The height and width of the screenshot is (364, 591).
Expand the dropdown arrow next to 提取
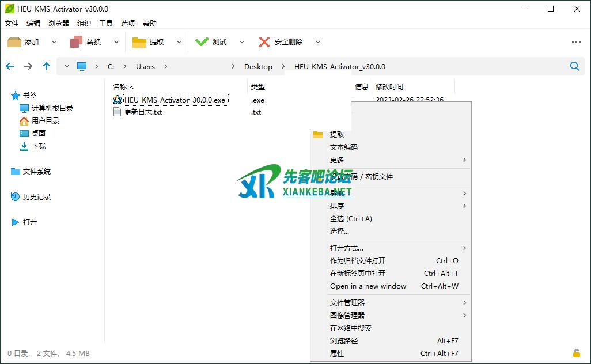tap(179, 42)
